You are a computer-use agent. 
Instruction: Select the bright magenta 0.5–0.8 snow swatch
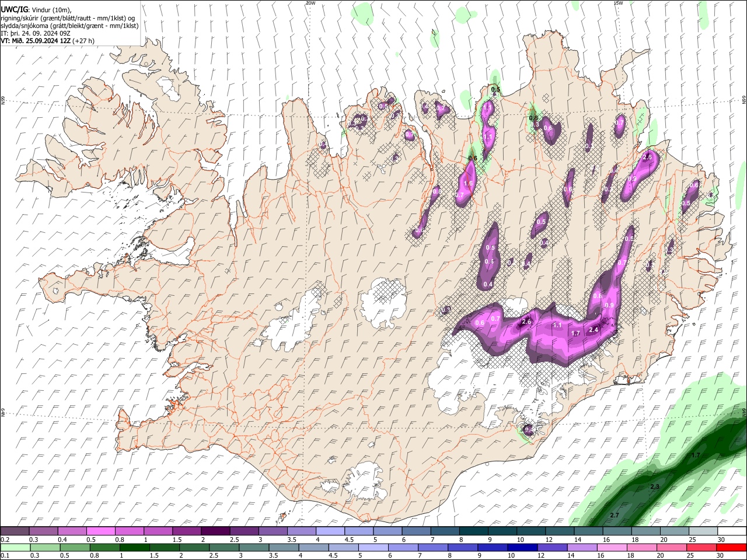[100, 531]
